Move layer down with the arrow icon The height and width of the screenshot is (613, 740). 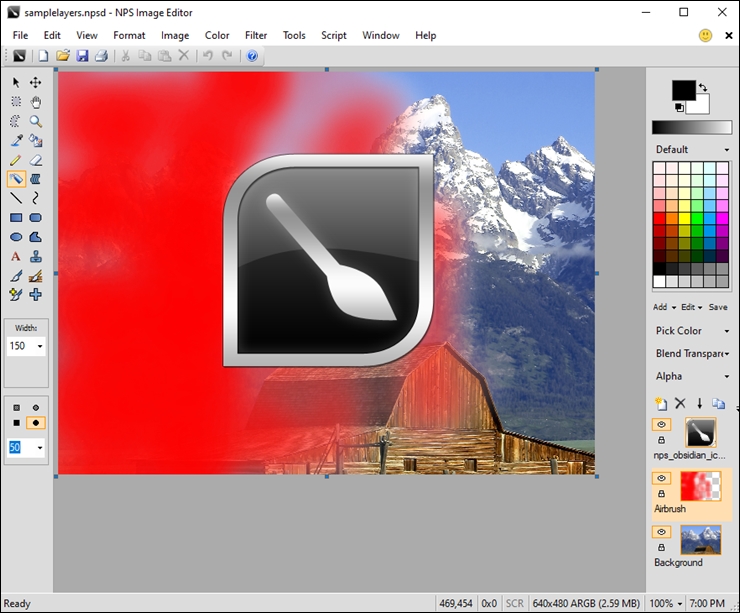click(699, 403)
